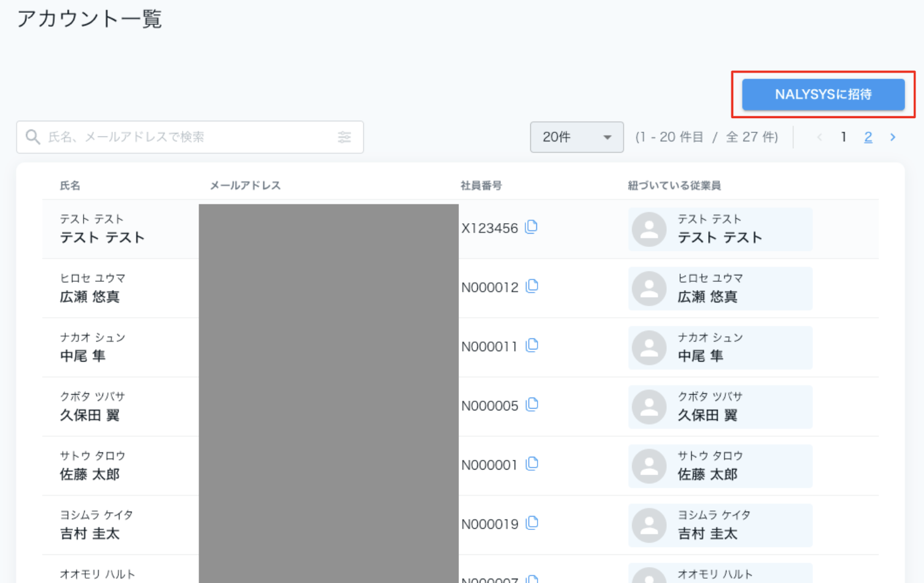Open the search filter options icon
Screen dimensions: 924x583
344,137
